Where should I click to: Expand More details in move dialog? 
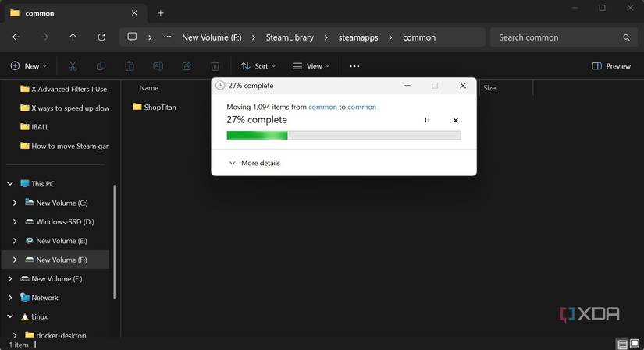click(254, 163)
